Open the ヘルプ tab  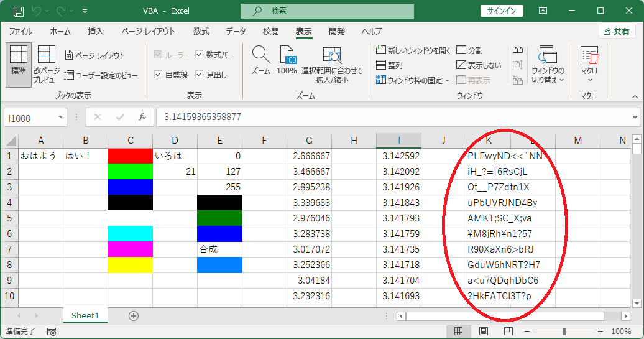coord(371,32)
